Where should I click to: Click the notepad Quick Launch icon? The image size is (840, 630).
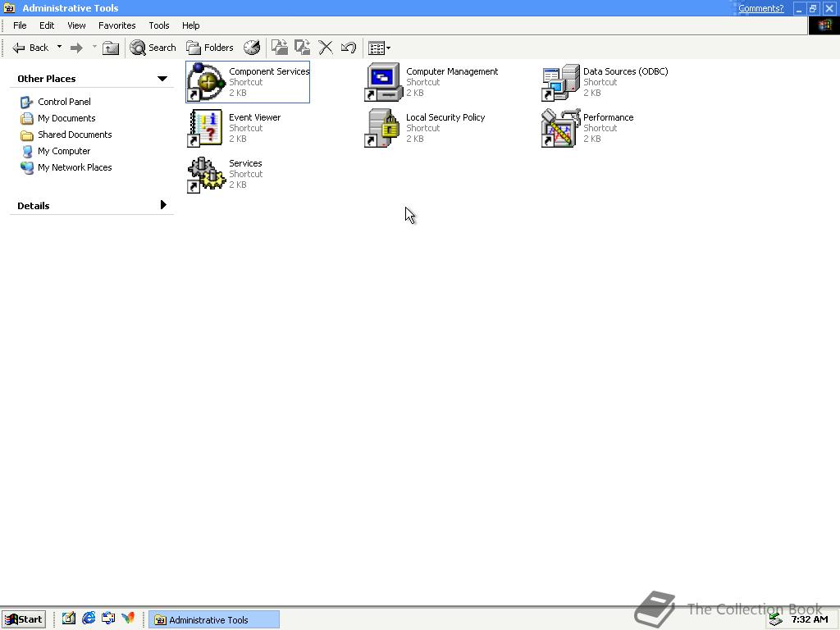(69, 619)
